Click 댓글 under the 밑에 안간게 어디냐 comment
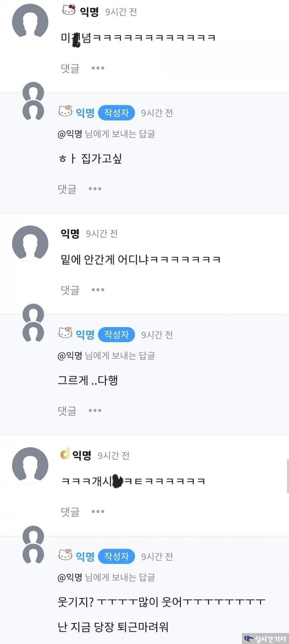The width and height of the screenshot is (289, 644). (x=70, y=290)
